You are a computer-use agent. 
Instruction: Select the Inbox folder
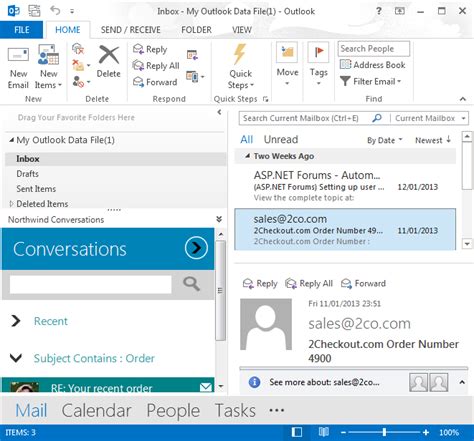115,159
